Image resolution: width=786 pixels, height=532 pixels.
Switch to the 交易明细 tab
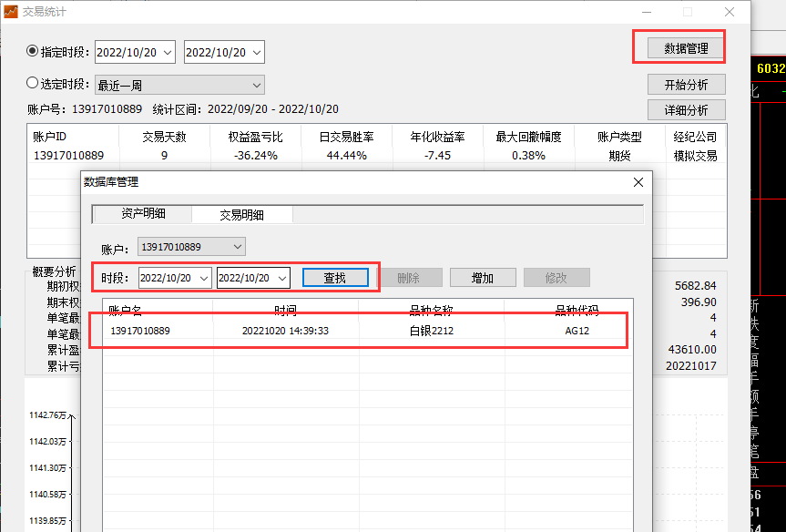241,215
